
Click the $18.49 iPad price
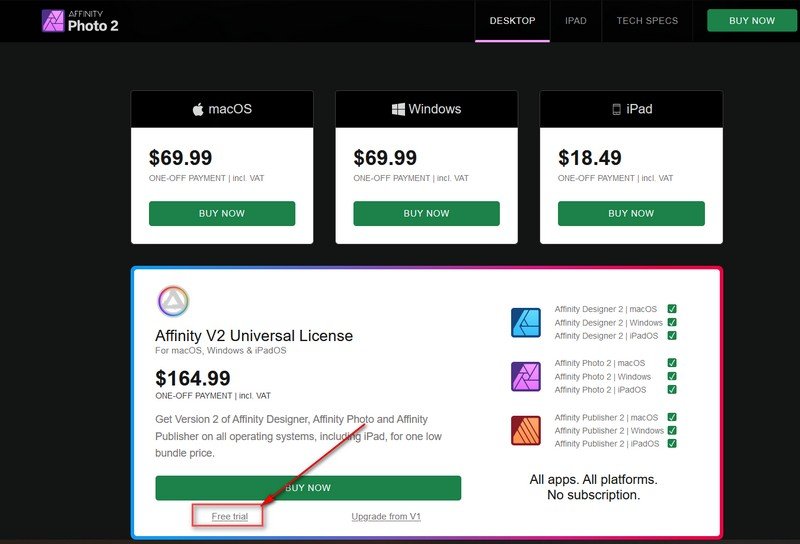click(x=590, y=158)
